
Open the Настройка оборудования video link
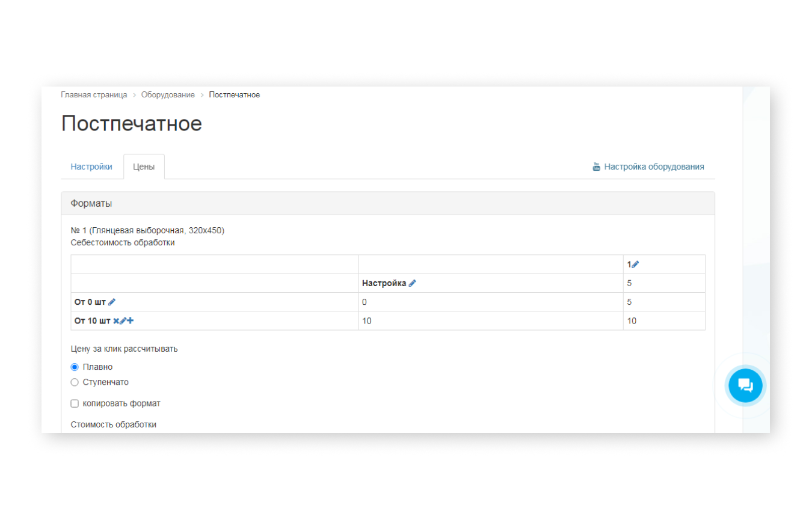tap(654, 167)
